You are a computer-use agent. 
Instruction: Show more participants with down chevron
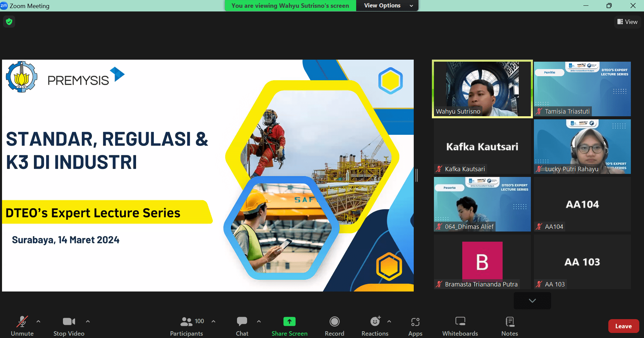click(532, 301)
